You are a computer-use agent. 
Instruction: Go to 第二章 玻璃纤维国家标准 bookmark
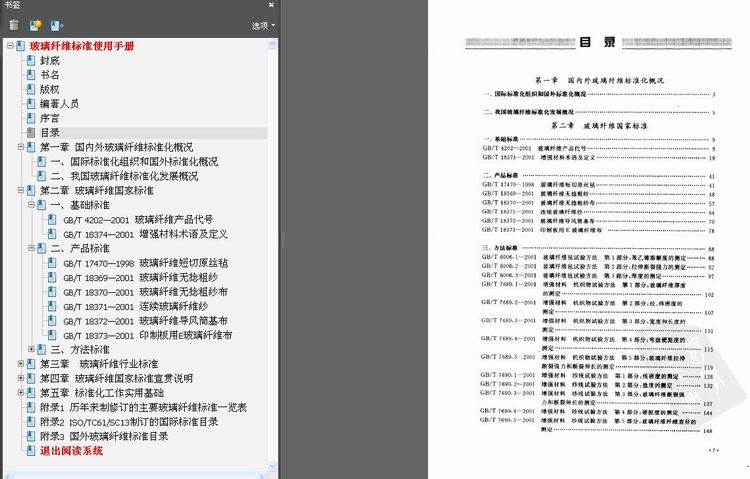pyautogui.click(x=97, y=190)
